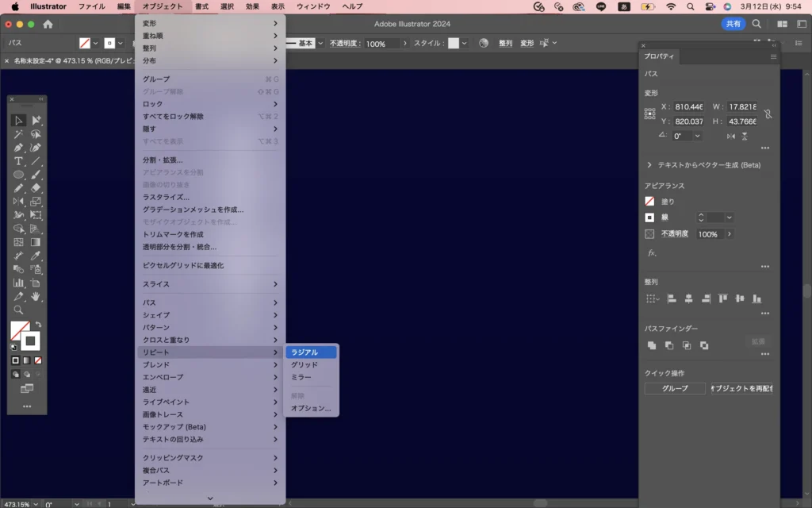Click the グループ quick action button
Viewport: 812px width, 508px height.
(675, 389)
